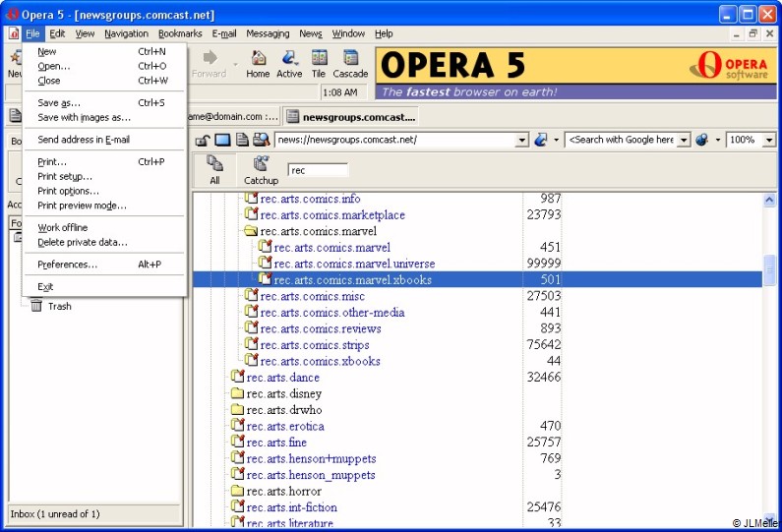782x532 pixels.
Task: Choose Save as... in File menu
Action: click(103, 102)
